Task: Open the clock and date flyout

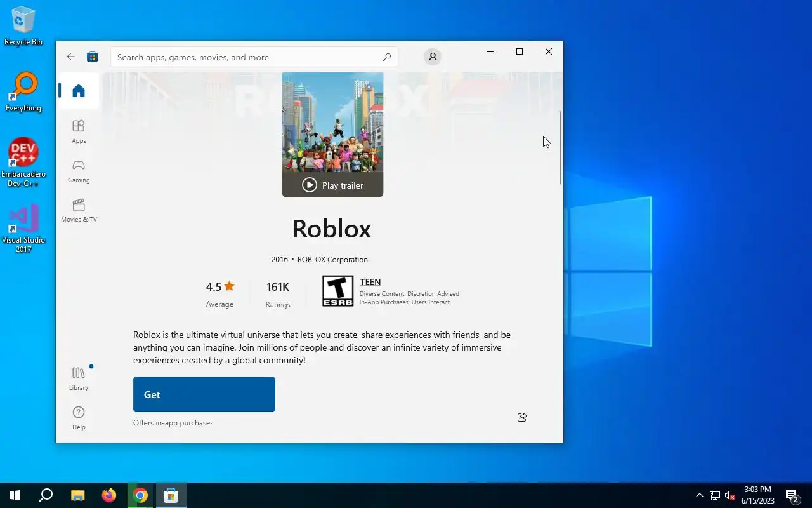Action: 758,495
